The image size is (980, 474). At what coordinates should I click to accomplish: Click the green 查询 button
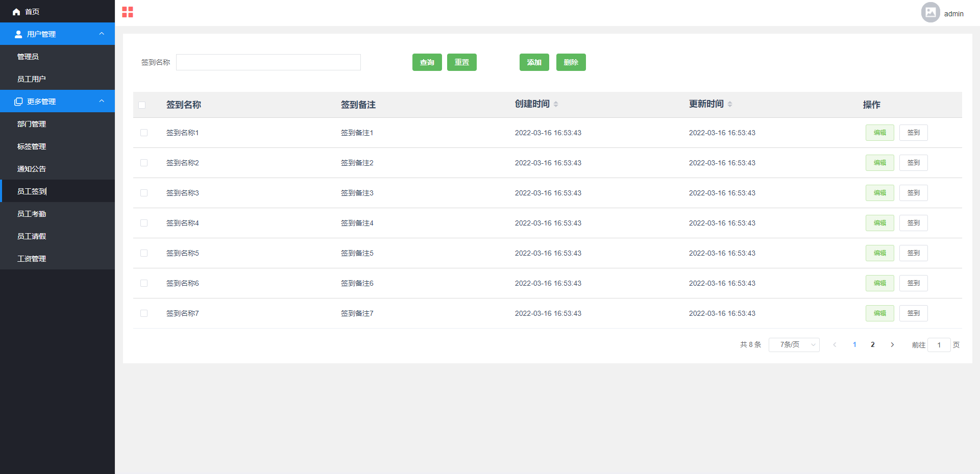[427, 62]
